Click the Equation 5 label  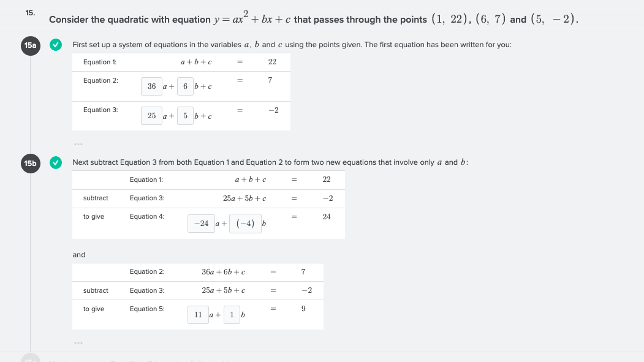coord(147,309)
